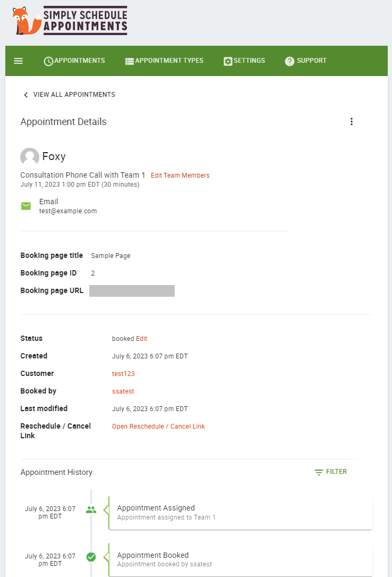Click the Support question mark icon
The image size is (392, 577).
click(x=289, y=61)
